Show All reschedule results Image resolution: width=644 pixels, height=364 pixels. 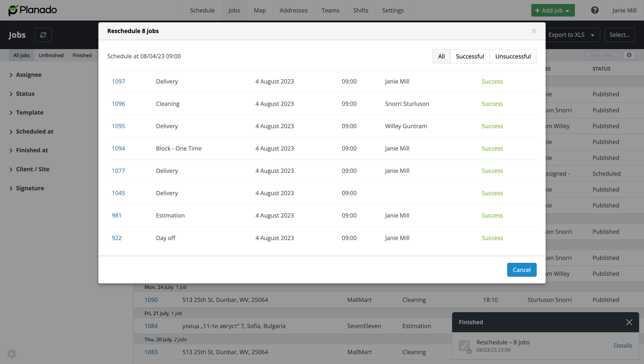click(441, 56)
